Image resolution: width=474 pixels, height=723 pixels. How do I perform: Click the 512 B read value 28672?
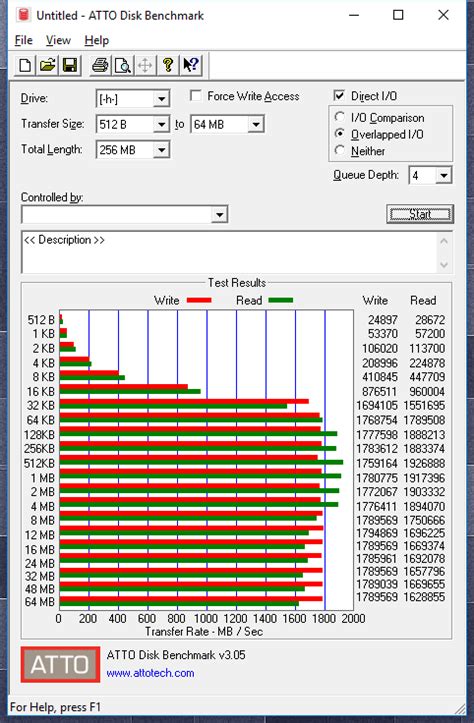click(430, 320)
